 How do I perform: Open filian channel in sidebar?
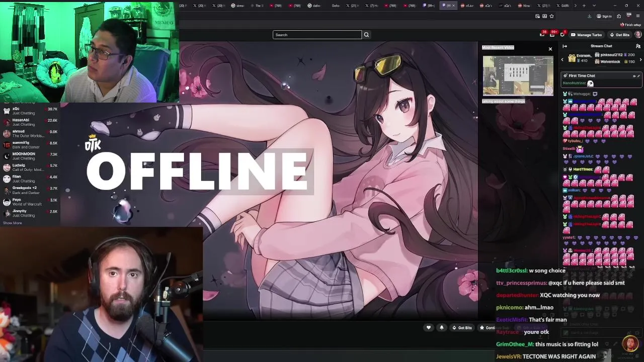point(30,178)
